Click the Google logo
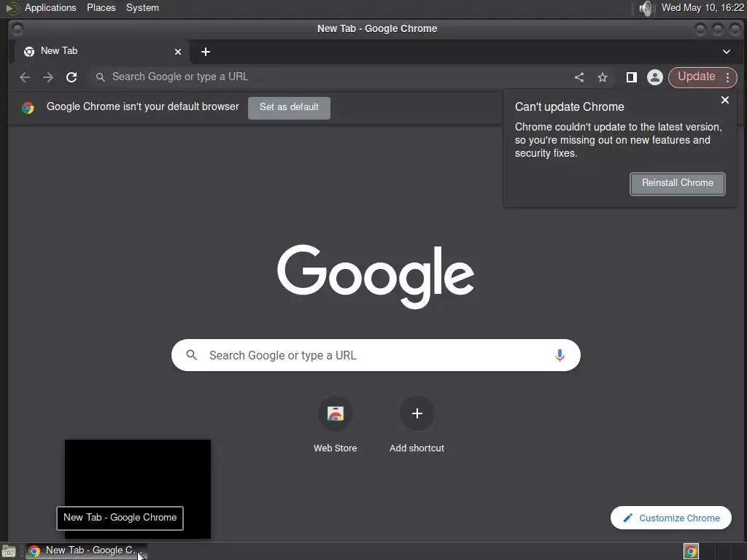This screenshot has width=747, height=560. [x=376, y=276]
